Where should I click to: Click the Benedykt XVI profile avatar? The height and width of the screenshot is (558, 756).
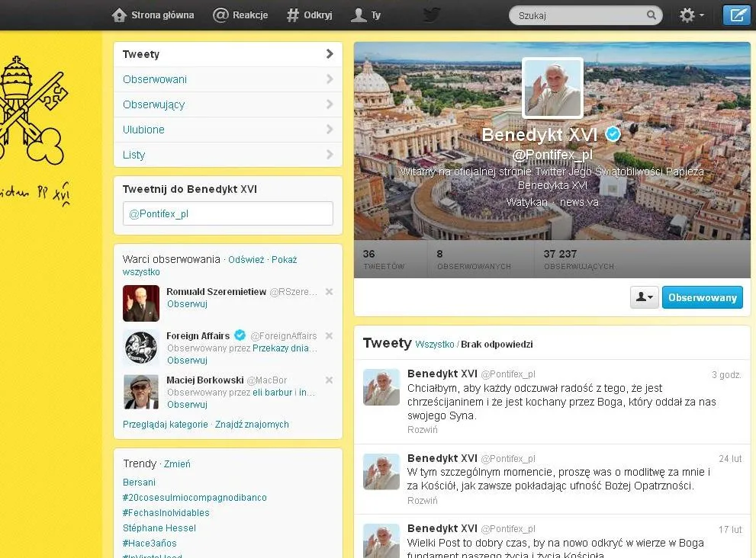point(552,88)
